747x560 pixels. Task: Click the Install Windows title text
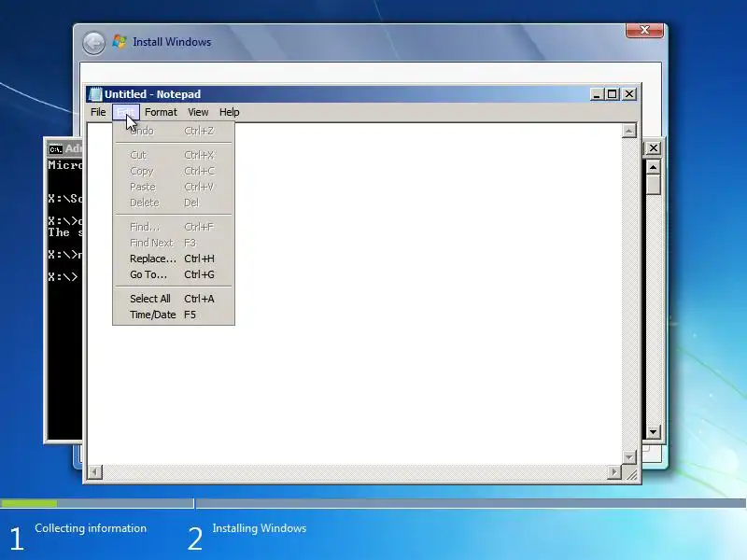(x=172, y=42)
